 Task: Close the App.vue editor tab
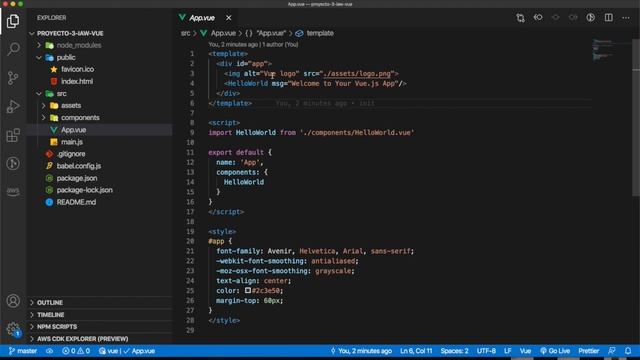pos(229,18)
